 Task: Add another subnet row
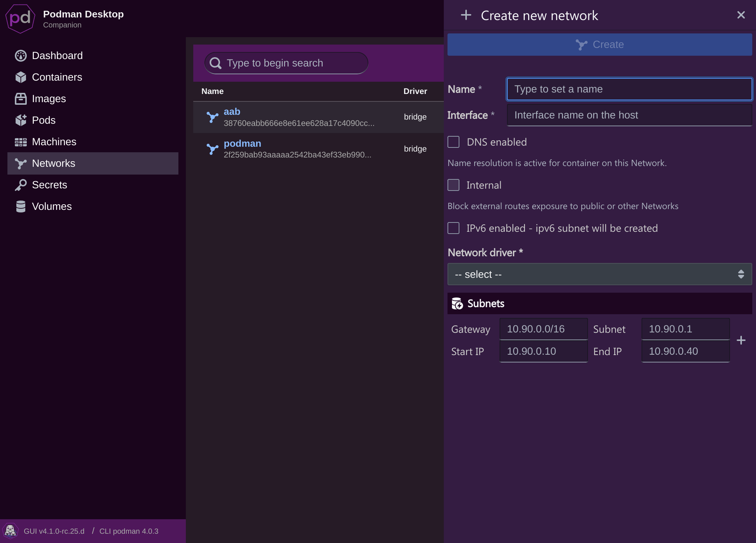(x=741, y=340)
